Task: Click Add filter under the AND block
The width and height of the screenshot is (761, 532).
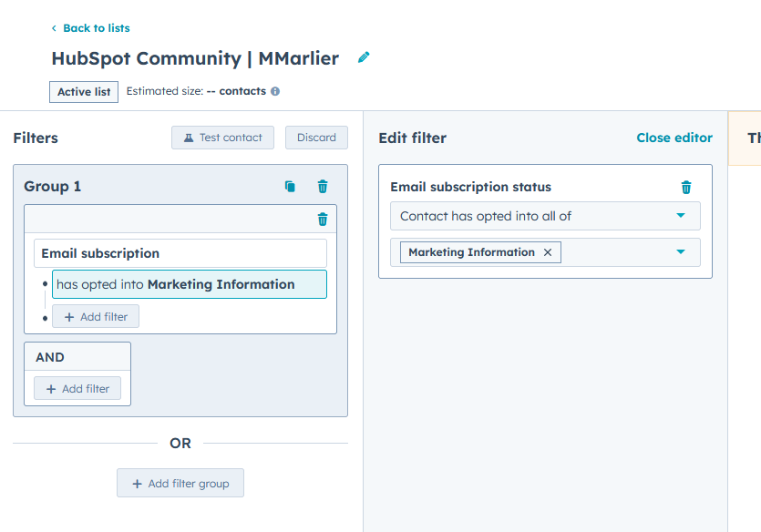Action: click(x=77, y=388)
